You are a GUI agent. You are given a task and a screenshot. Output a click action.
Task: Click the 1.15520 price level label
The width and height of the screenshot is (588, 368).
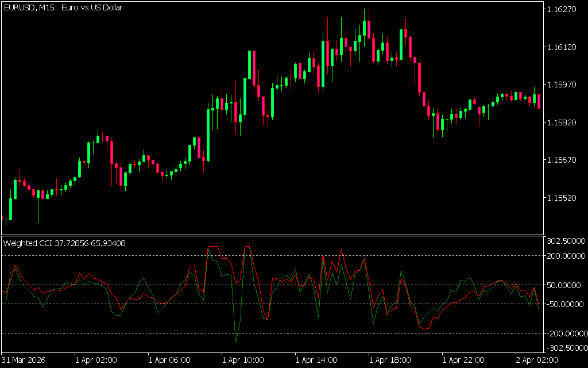pyautogui.click(x=564, y=198)
